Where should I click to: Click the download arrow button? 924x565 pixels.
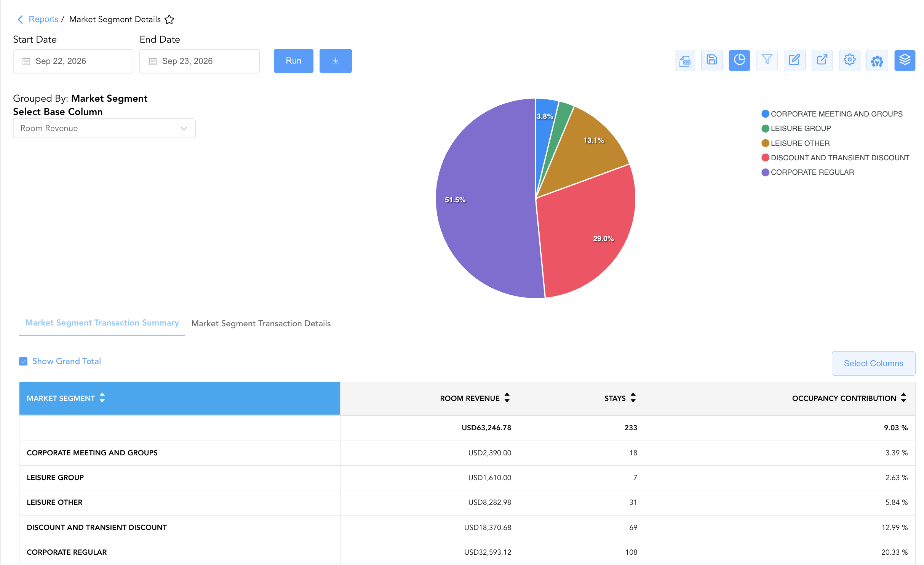point(336,61)
